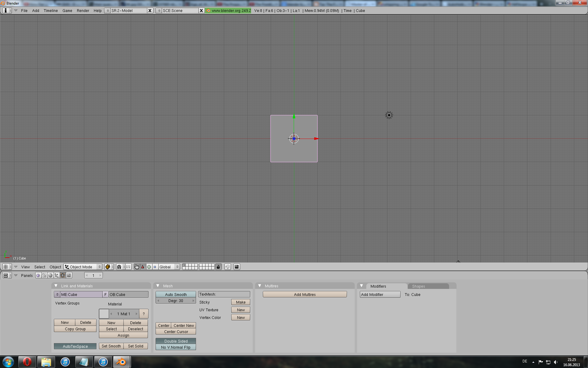Click the TexMesh input field
This screenshot has height=368, width=588.
pyautogui.click(x=224, y=294)
